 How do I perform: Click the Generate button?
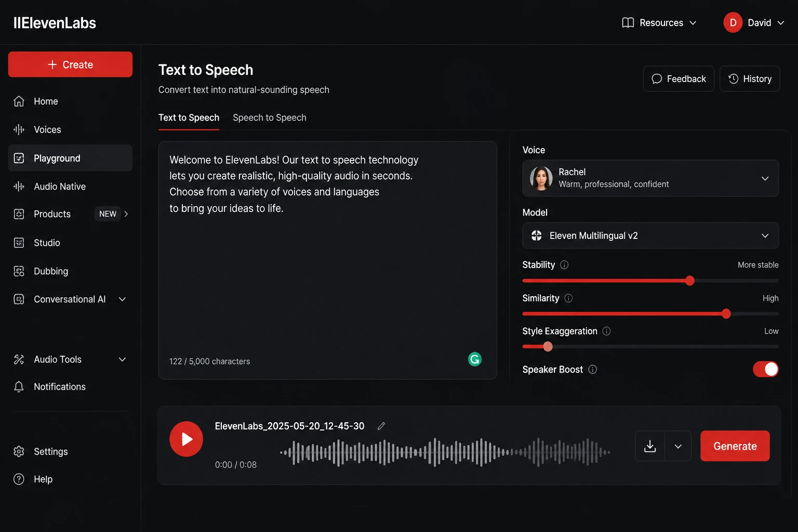(735, 446)
